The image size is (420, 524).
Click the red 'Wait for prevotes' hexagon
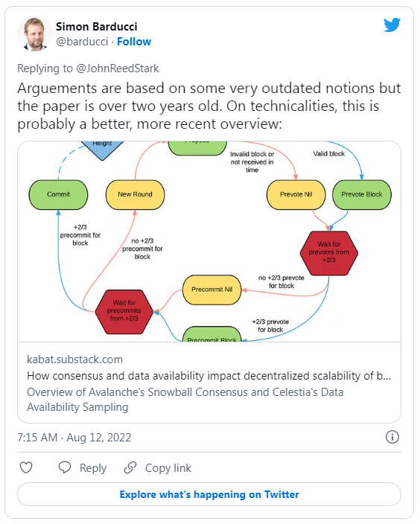[x=328, y=252]
